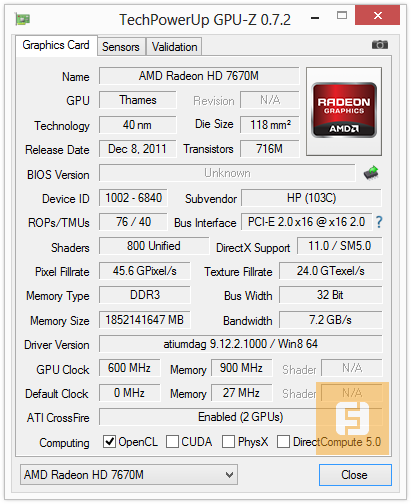The image size is (412, 504).
Task: Toggle the PhysX checkbox
Action: 228,441
